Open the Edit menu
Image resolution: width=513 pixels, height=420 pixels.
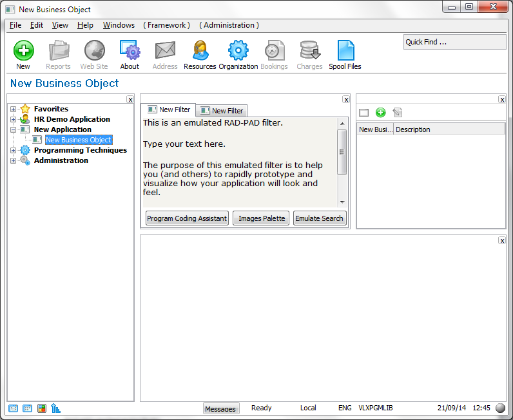coord(37,25)
